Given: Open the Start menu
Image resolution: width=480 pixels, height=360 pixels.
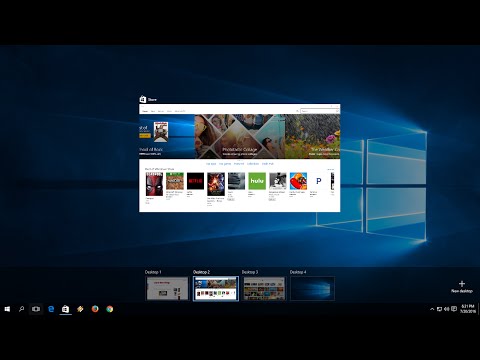Looking at the screenshot, I should point(7,309).
